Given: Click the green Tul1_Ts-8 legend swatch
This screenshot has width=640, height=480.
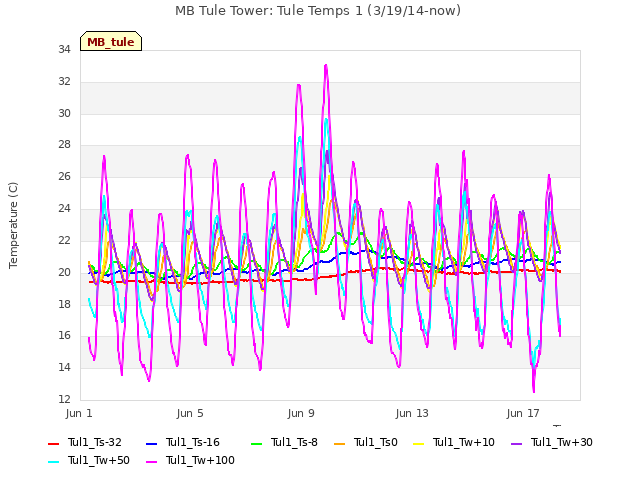Looking at the screenshot, I should [256, 444].
